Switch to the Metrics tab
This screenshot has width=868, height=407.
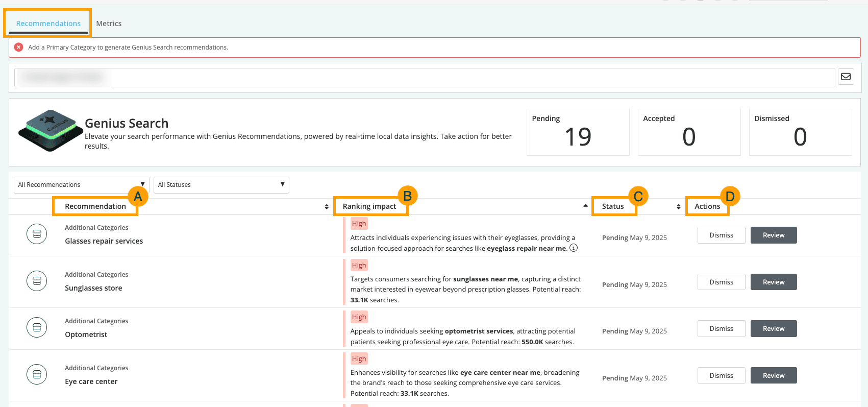[x=109, y=23]
